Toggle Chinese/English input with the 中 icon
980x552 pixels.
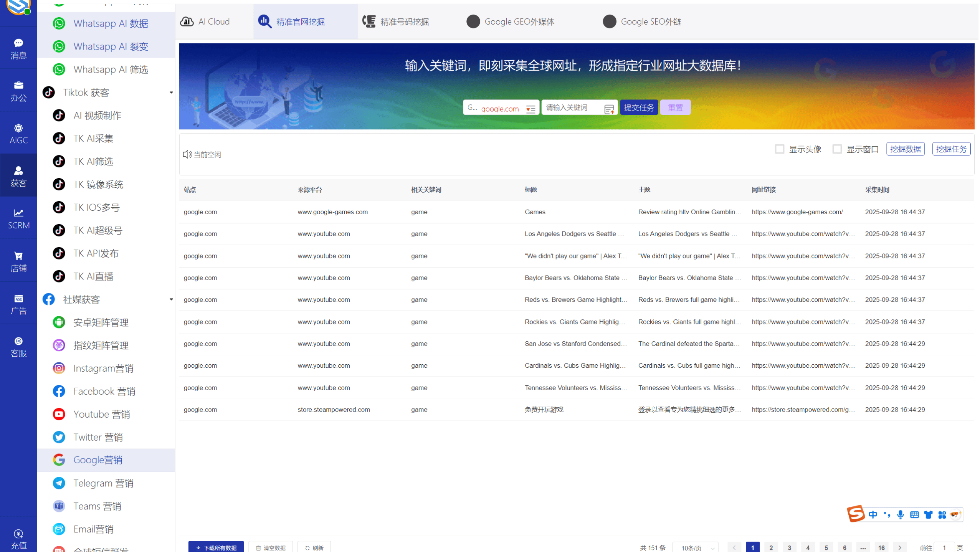tap(873, 514)
